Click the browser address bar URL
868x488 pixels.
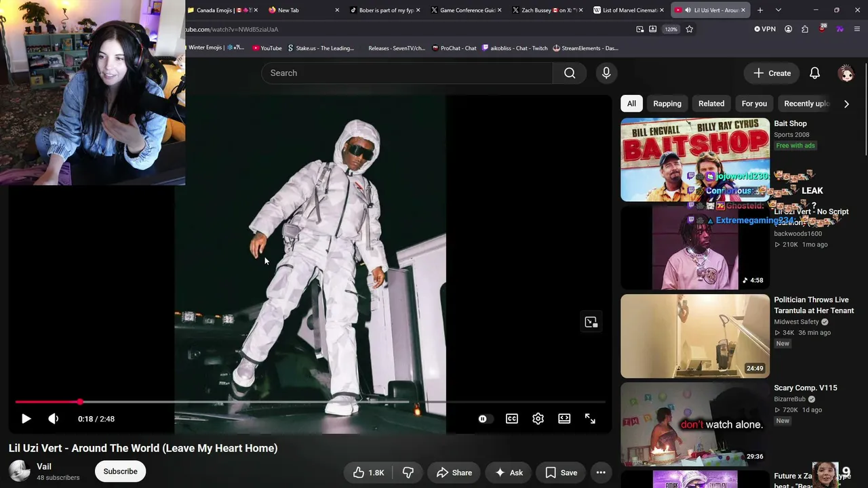[232, 29]
